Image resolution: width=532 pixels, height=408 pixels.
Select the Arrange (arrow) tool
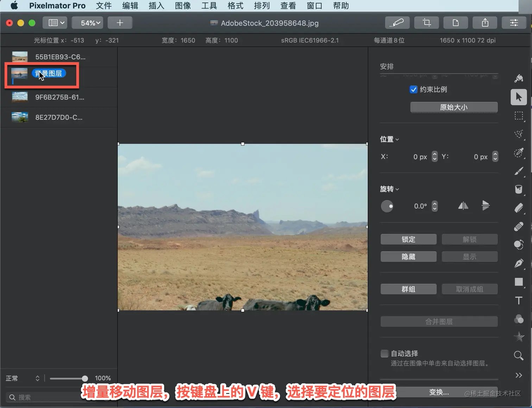(x=519, y=97)
